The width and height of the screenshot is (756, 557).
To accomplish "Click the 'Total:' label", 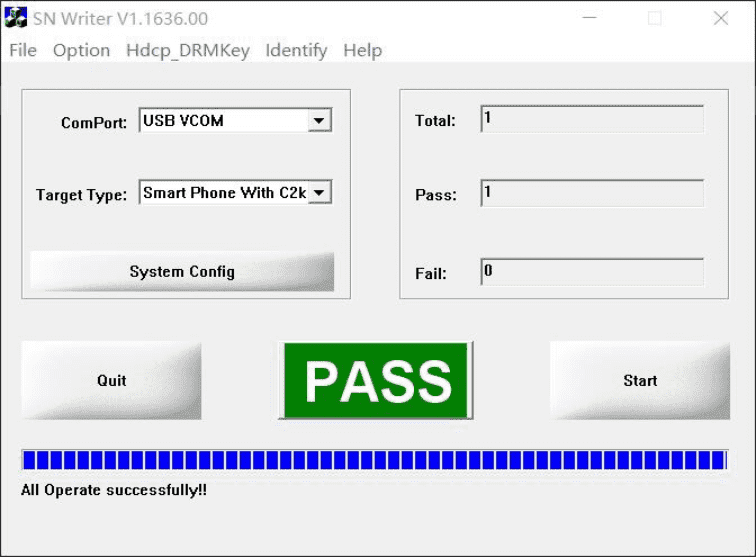I will pos(435,121).
